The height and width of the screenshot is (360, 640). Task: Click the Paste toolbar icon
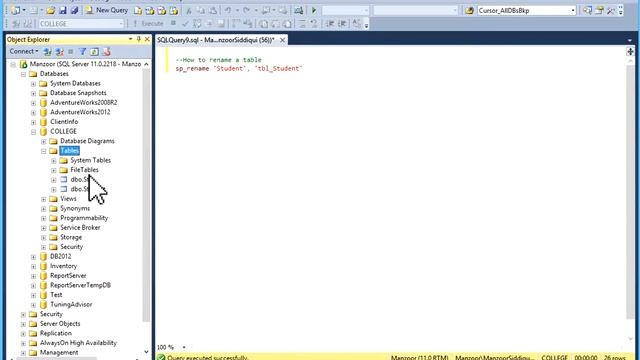[x=213, y=11]
